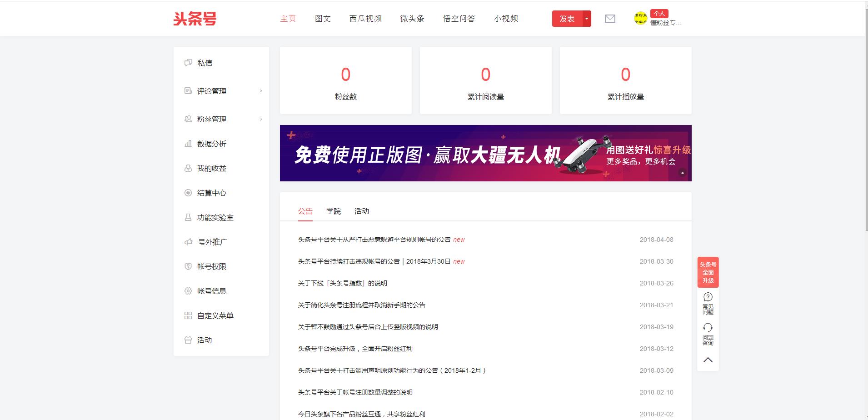Click the user profile avatar

click(640, 19)
